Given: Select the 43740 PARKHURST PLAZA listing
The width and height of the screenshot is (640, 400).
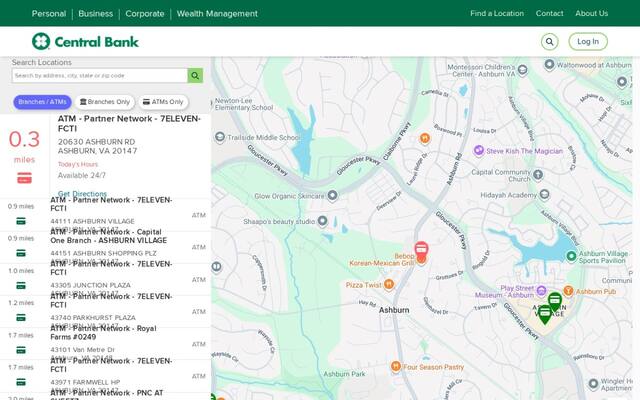Looking at the screenshot, I should click(x=105, y=311).
